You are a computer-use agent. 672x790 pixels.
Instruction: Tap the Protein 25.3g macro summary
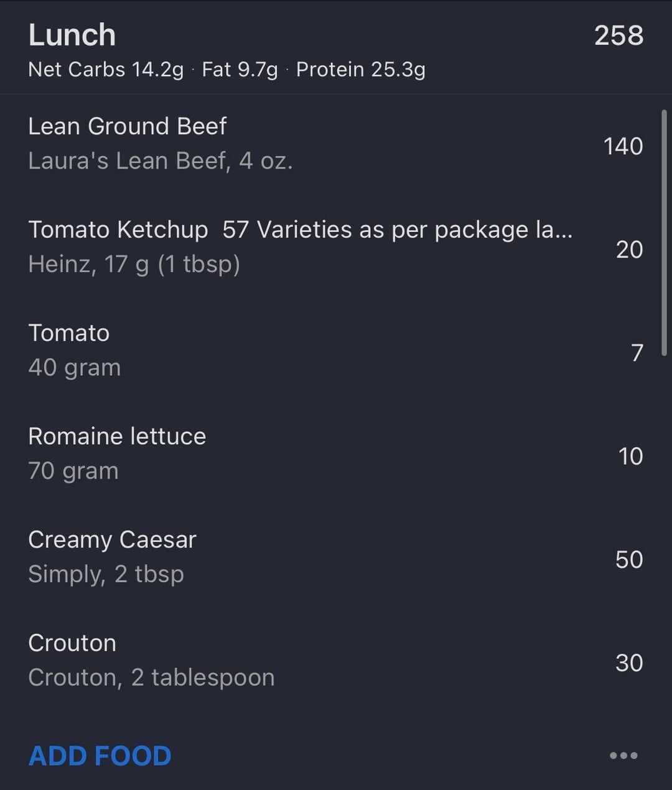(360, 70)
